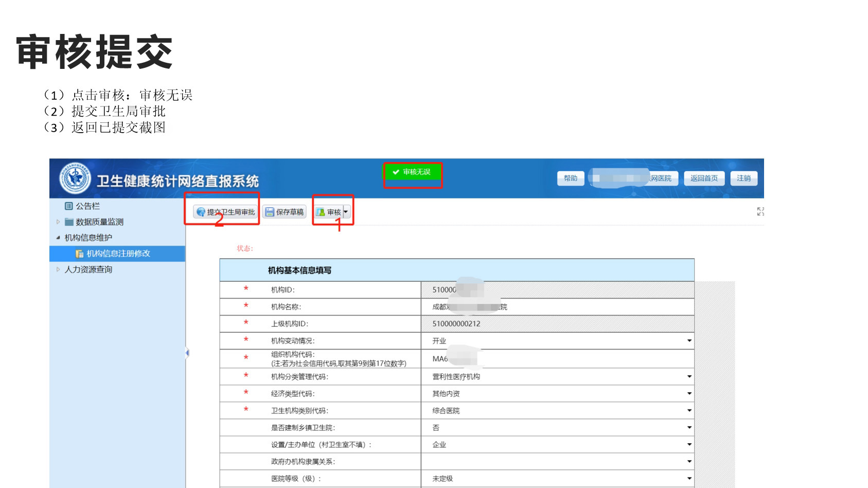Click the 公告栏 bulletin icon

point(68,206)
